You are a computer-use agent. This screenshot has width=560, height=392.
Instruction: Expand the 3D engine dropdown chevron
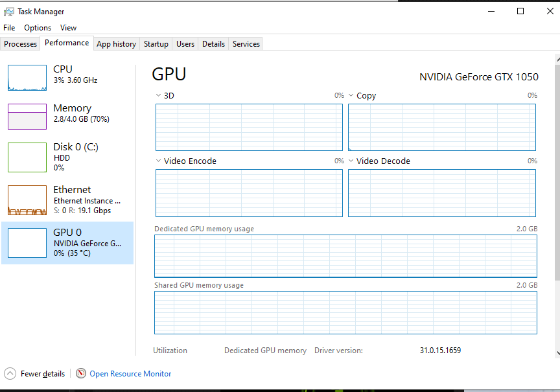click(x=158, y=95)
